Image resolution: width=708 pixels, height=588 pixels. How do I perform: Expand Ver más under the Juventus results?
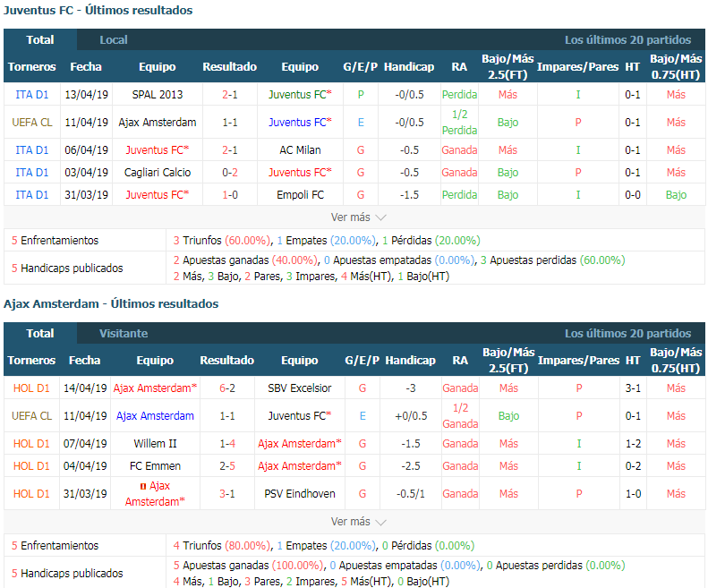click(x=358, y=217)
